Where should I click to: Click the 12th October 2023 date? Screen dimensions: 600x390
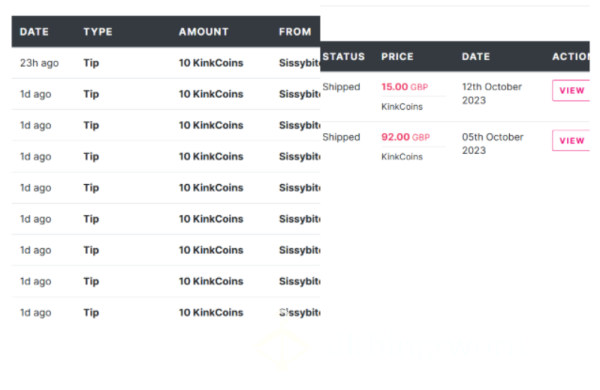(492, 93)
